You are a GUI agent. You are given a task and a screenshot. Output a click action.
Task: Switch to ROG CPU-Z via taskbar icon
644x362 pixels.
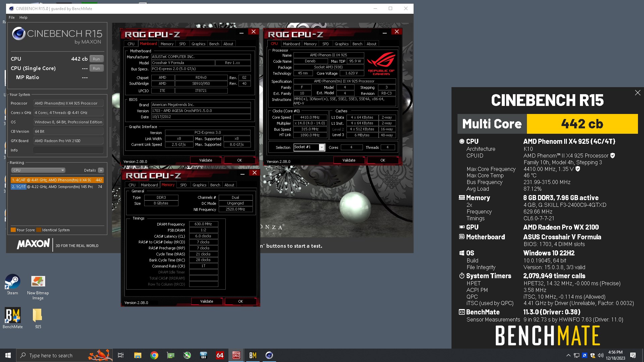[x=236, y=355]
